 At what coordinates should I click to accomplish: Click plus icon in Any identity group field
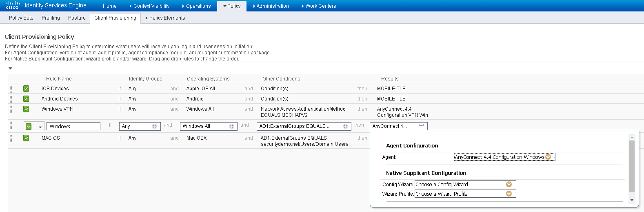(x=154, y=127)
